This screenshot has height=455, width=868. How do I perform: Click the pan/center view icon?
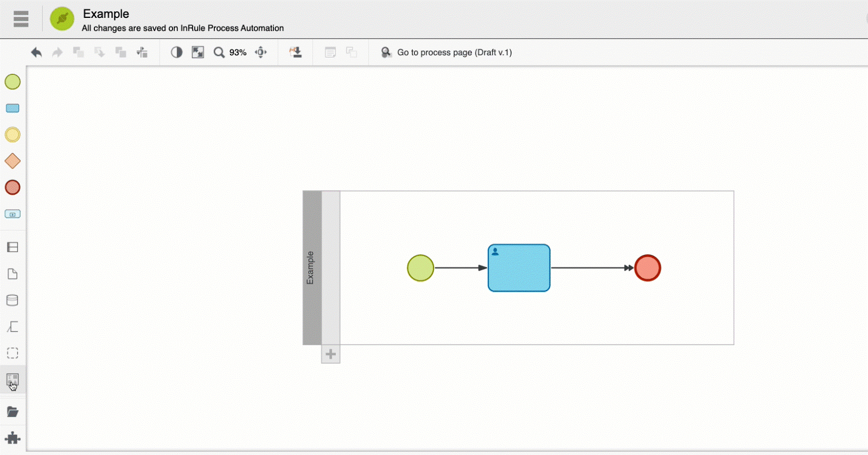point(261,53)
